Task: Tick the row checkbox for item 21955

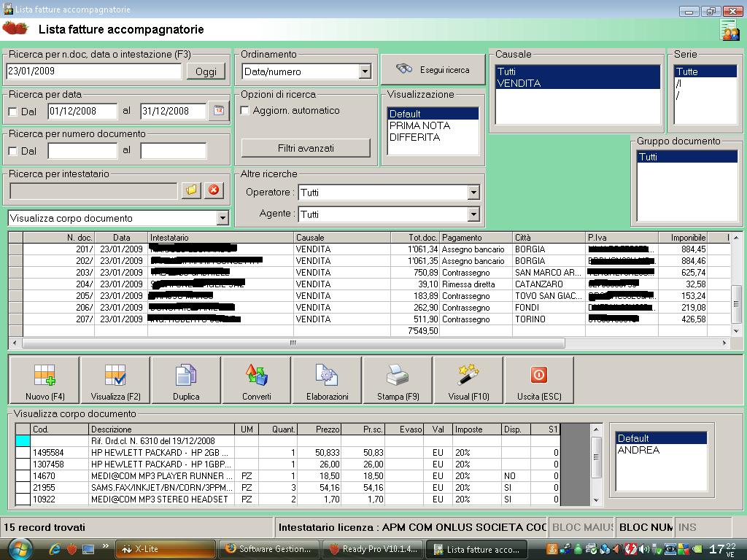Action: tap(23, 488)
